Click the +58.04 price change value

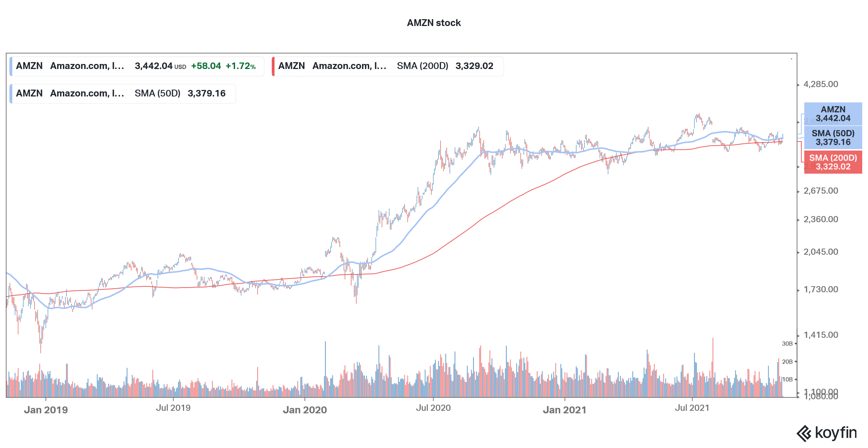pyautogui.click(x=206, y=66)
